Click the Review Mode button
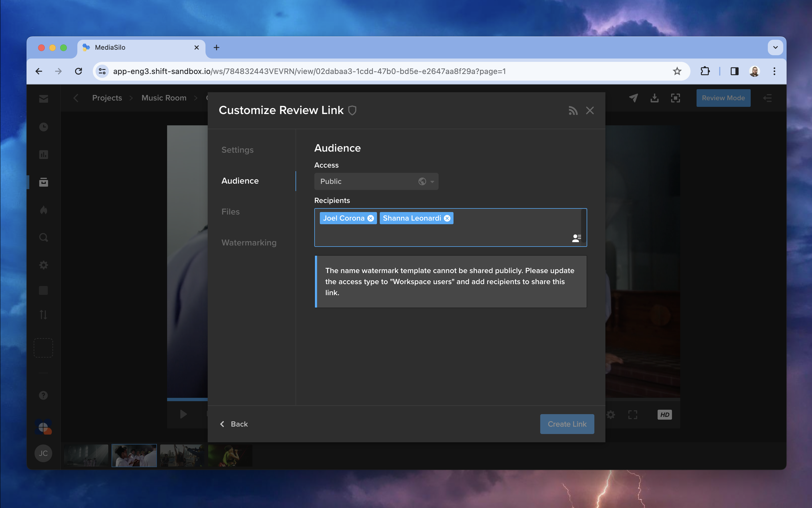The image size is (812, 508). tap(723, 98)
